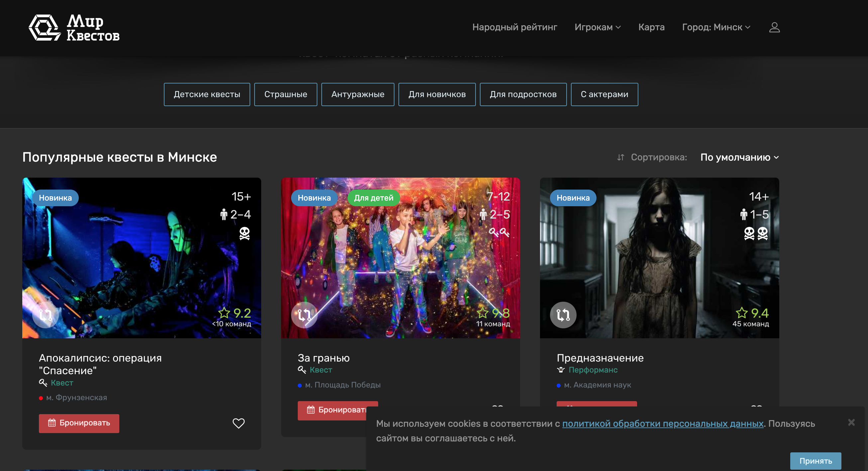Click the м. Фрунзенская metro label
This screenshot has width=868, height=471.
(76, 397)
